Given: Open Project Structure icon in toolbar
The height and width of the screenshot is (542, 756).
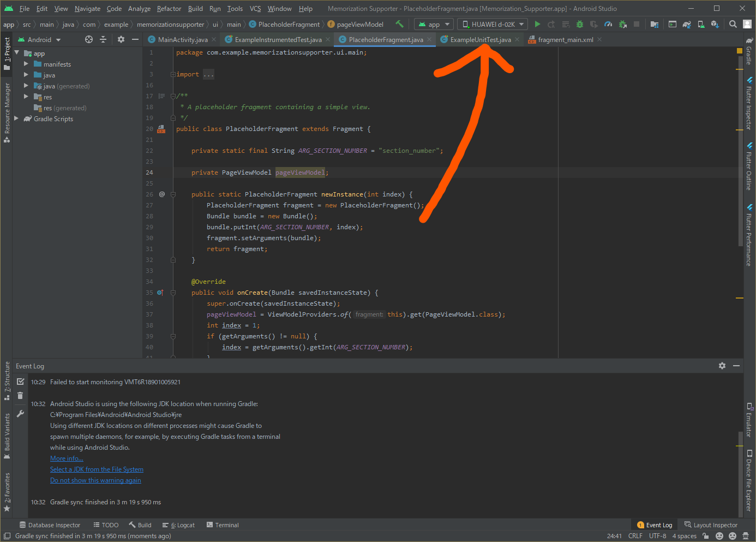Looking at the screenshot, I should 654,24.
